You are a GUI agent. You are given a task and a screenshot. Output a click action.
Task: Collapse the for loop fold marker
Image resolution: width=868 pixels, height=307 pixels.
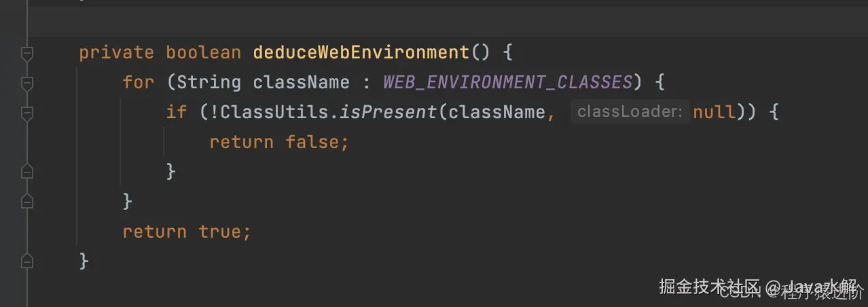click(x=27, y=83)
